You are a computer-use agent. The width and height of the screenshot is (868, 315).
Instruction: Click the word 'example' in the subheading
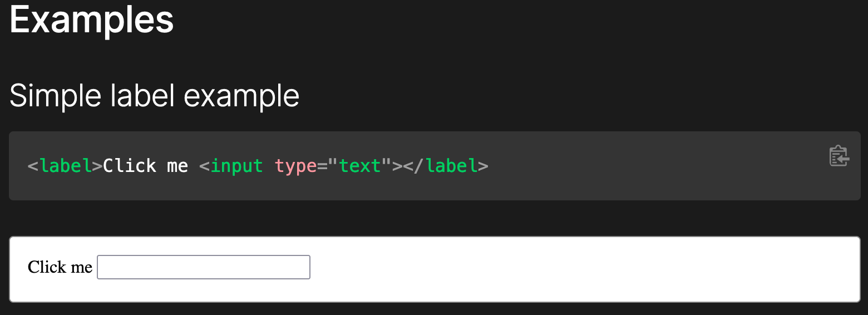pyautogui.click(x=241, y=96)
